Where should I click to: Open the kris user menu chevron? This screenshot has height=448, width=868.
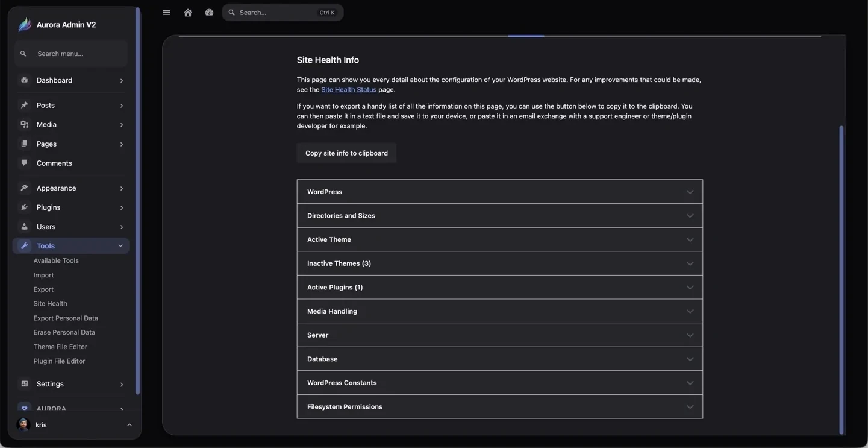(x=129, y=425)
